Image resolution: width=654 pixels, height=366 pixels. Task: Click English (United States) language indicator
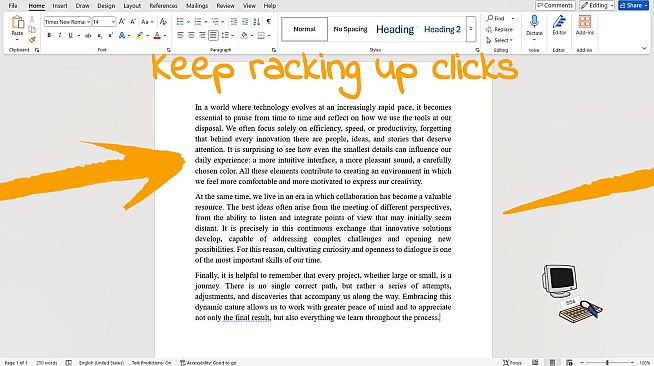[x=101, y=363]
